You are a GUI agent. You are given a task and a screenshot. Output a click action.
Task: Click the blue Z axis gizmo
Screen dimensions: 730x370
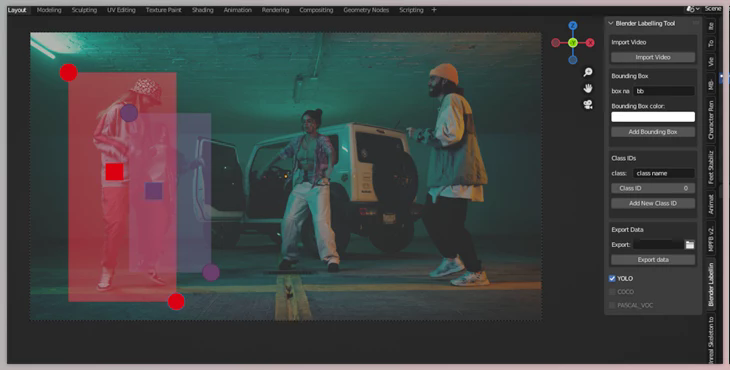click(x=573, y=26)
